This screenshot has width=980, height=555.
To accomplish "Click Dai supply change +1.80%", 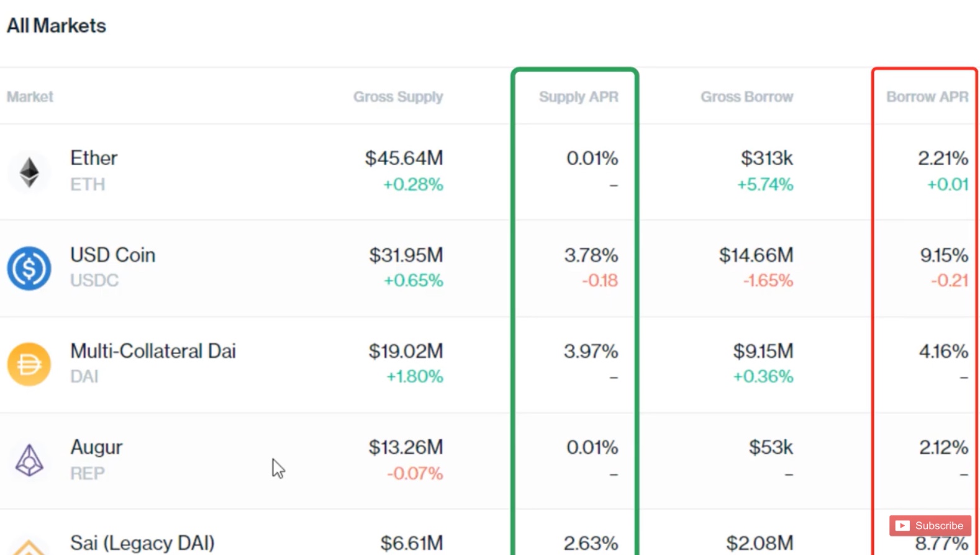I will click(414, 377).
